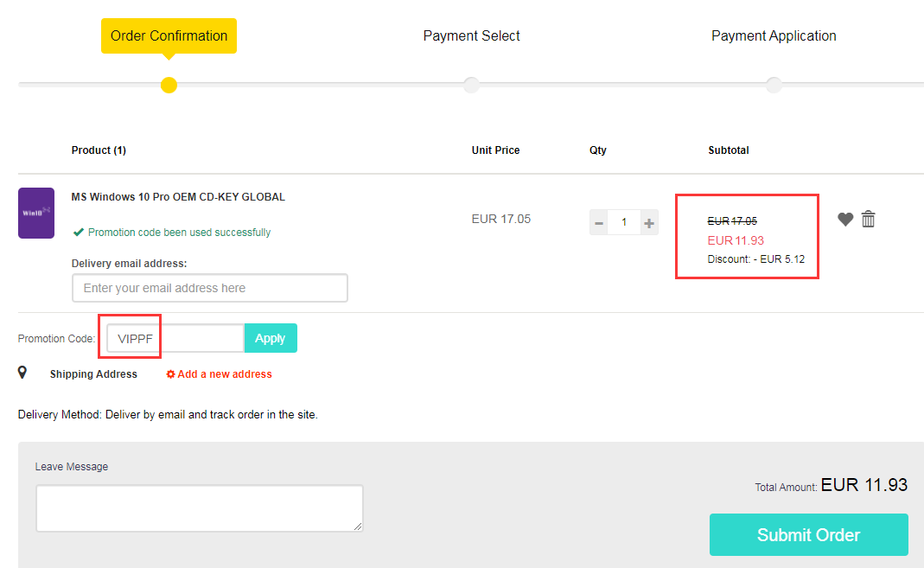
Task: Click the Leave Message label
Action: pyautogui.click(x=71, y=467)
